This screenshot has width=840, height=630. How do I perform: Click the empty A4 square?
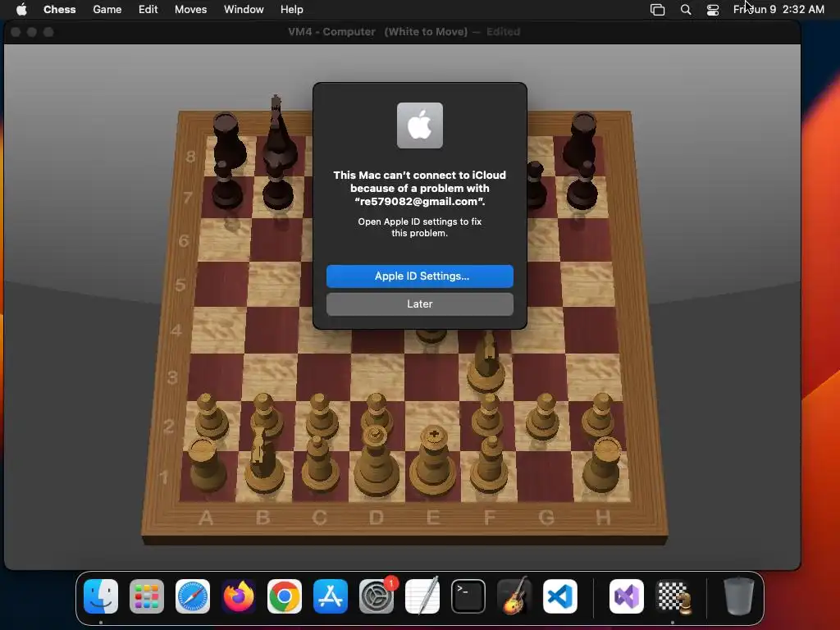pos(218,330)
